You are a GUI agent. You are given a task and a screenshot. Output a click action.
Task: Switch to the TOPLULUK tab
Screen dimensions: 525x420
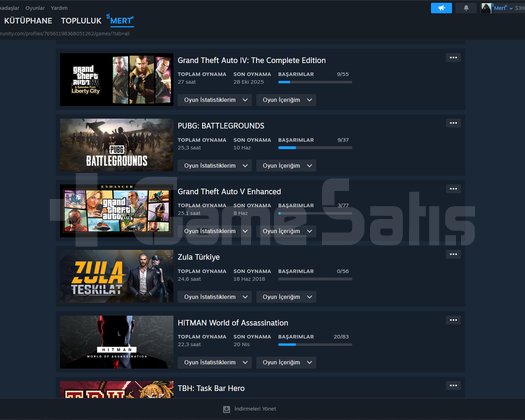tap(81, 21)
